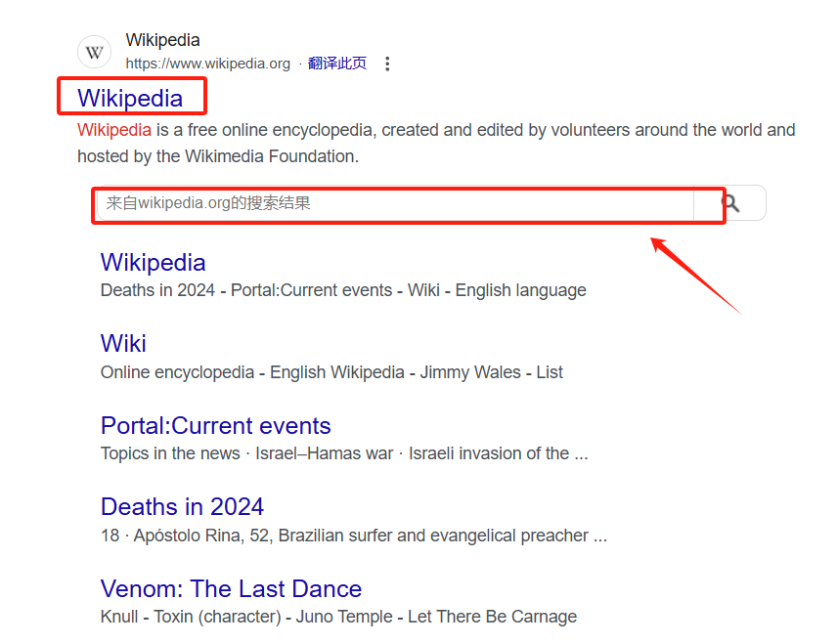Click the magnifying glass search button
The width and height of the screenshot is (837, 644).
coord(729,202)
